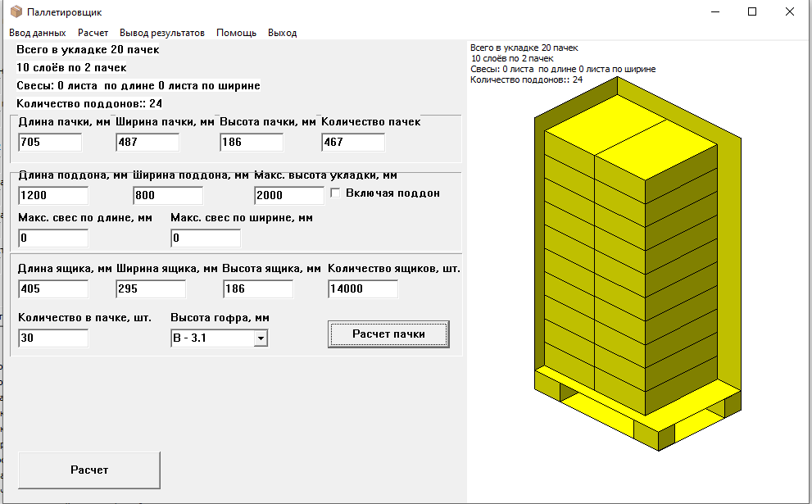Click bold text 'Количество поддонов:: 24'

tap(89, 103)
